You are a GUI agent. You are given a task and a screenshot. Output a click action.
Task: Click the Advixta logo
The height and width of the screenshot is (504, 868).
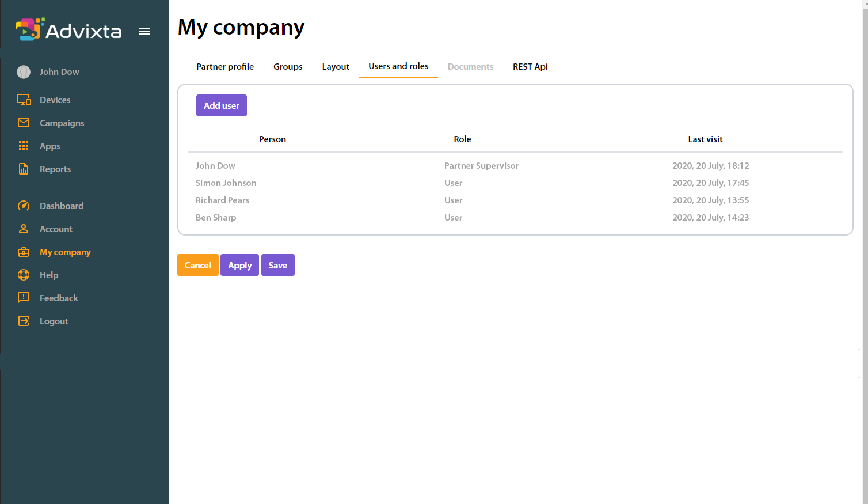[x=68, y=30]
